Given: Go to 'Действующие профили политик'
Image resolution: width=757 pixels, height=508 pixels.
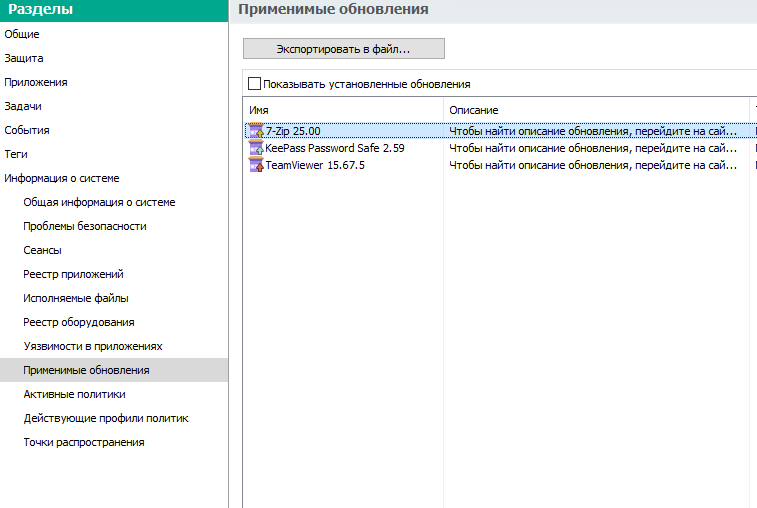Looking at the screenshot, I should pos(106,418).
